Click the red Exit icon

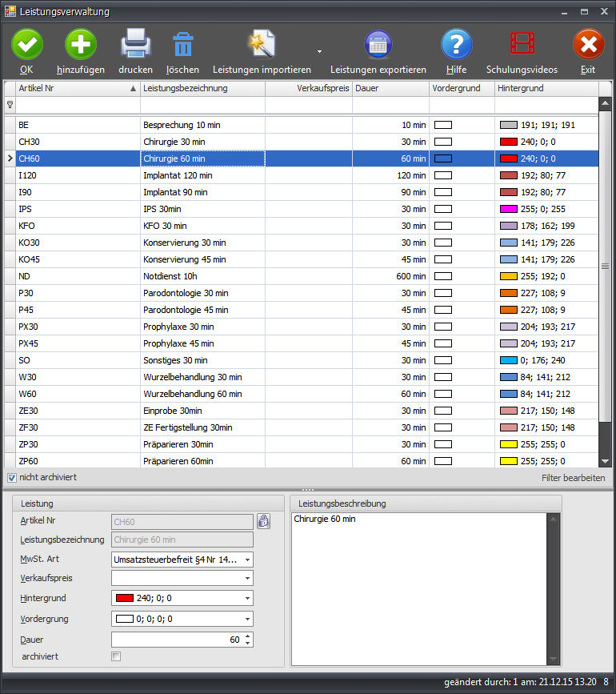tap(588, 44)
